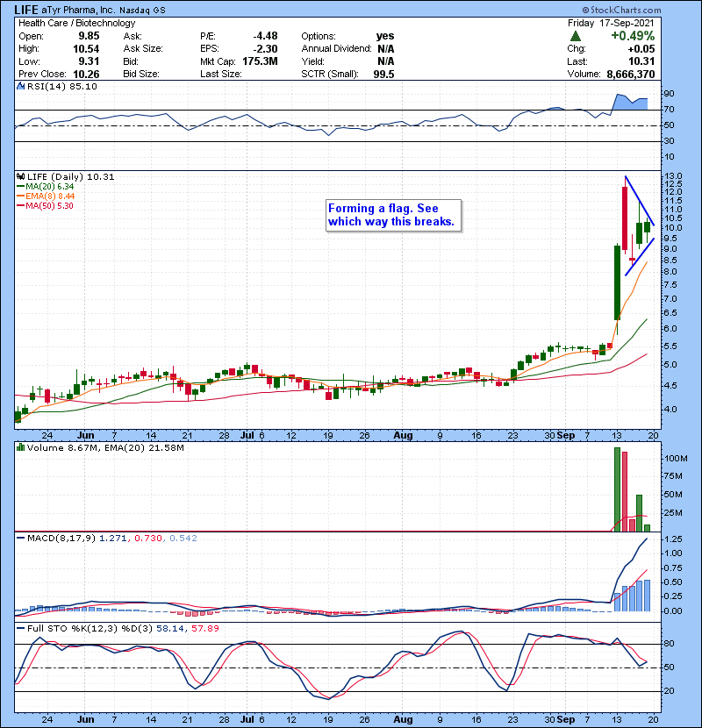This screenshot has height=728, width=702.
Task: Click the Jun label on the price chart date axis
Action: tap(85, 436)
